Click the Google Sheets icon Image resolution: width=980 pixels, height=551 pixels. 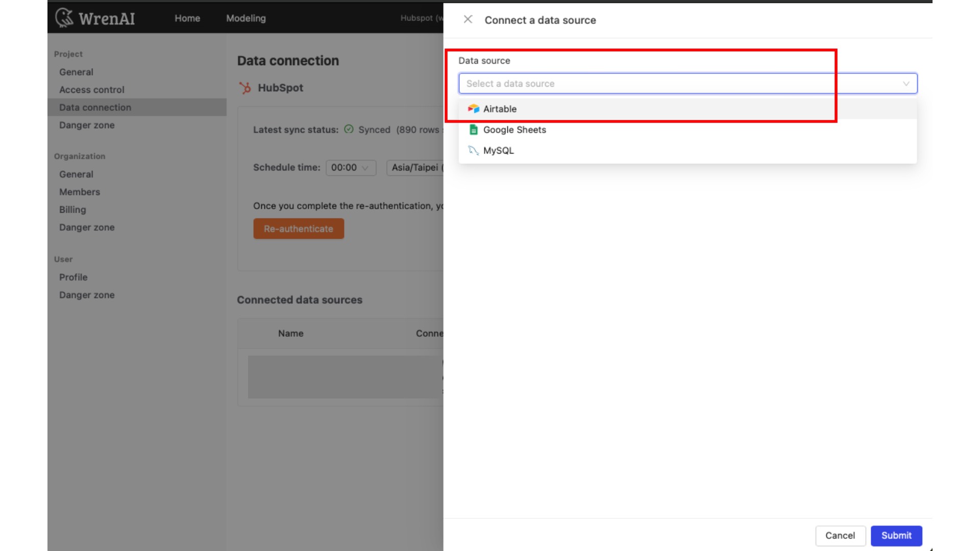(473, 130)
